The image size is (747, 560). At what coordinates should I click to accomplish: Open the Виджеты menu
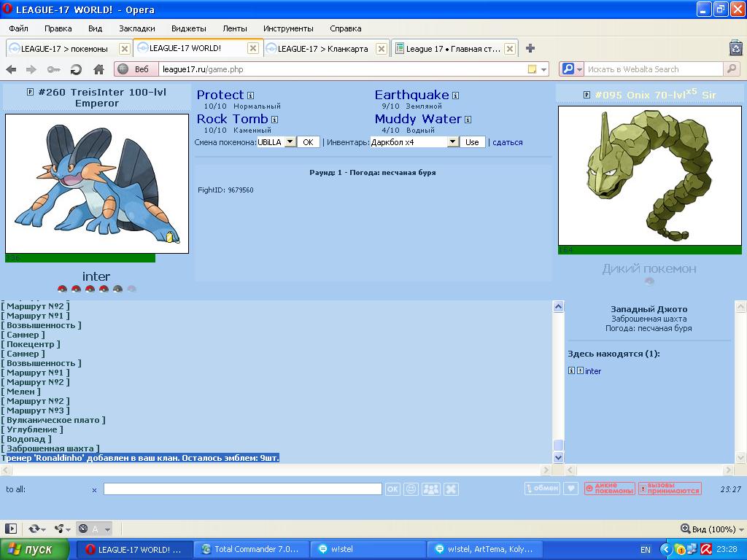click(x=189, y=28)
